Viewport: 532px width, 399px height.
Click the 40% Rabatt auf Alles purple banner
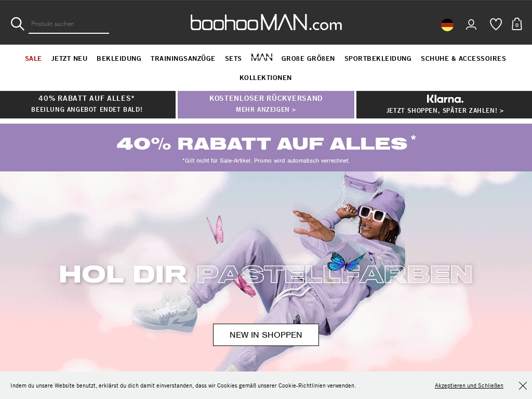click(266, 148)
